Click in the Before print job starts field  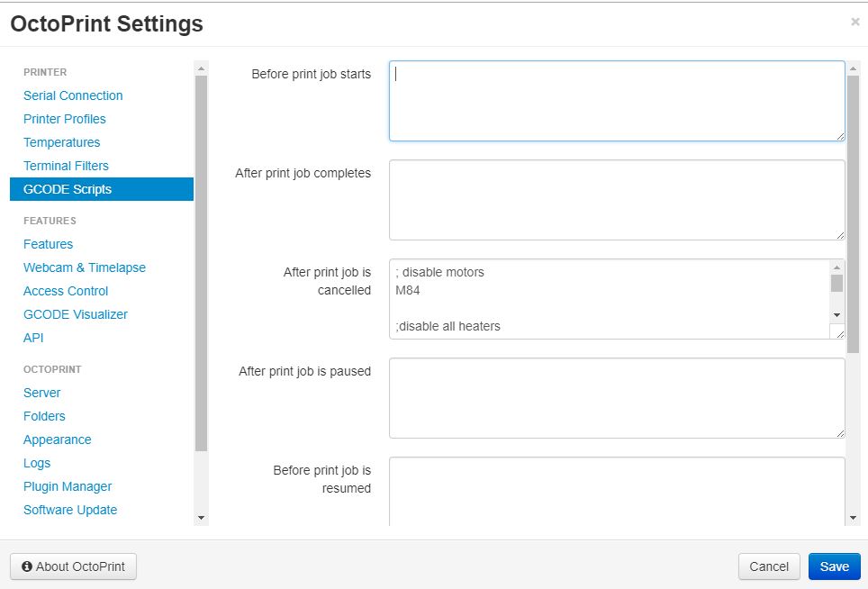(617, 101)
